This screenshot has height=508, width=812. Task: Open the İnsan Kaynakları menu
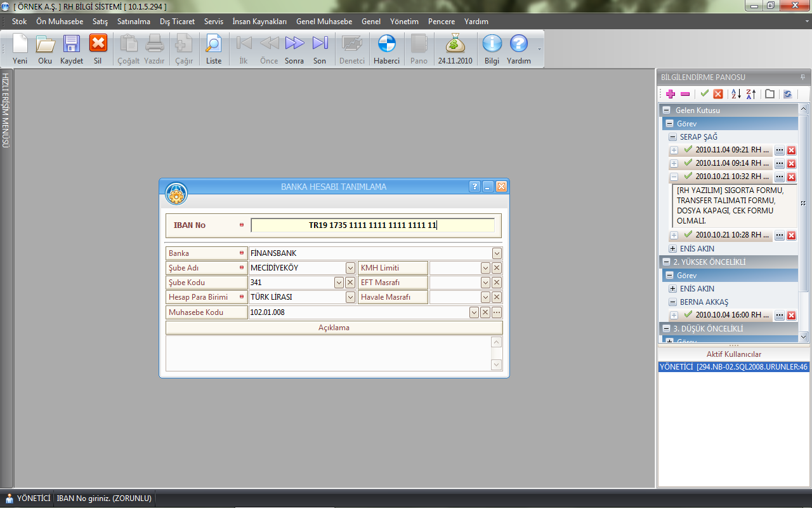pos(259,22)
